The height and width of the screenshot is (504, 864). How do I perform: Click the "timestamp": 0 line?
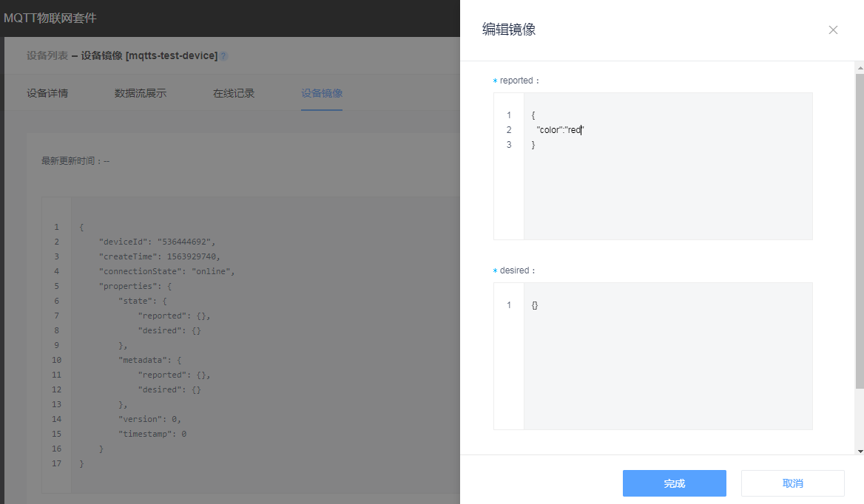tap(152, 434)
